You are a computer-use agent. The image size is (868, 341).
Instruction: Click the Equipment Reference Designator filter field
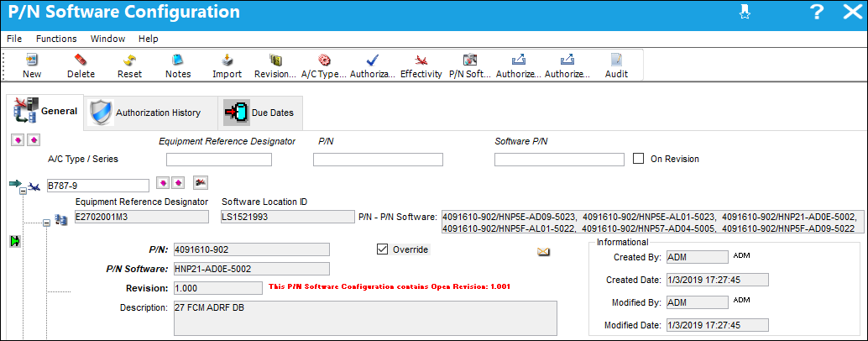(219, 160)
